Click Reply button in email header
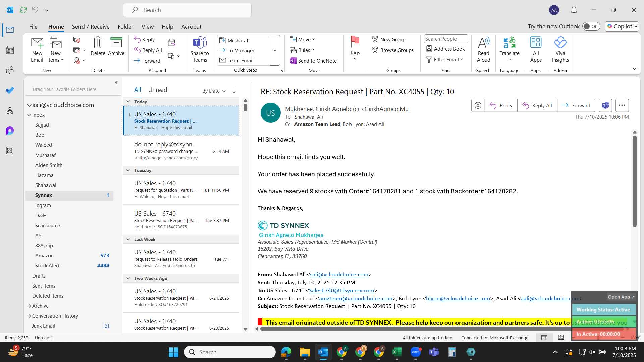The height and width of the screenshot is (362, 644). tap(501, 105)
